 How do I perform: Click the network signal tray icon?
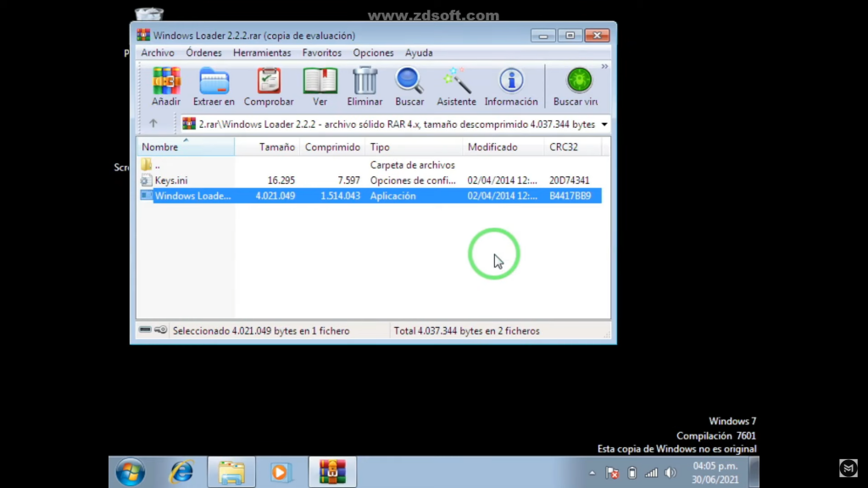(651, 473)
